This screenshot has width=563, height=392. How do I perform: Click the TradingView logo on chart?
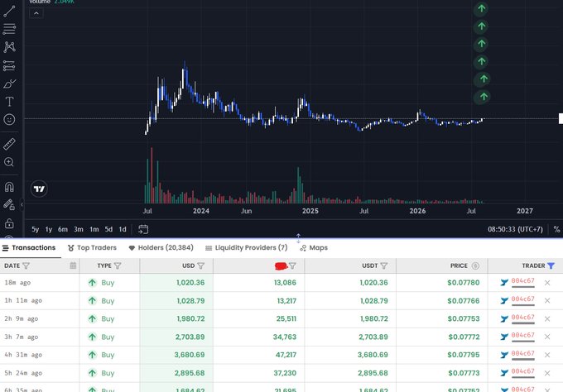[x=39, y=189]
